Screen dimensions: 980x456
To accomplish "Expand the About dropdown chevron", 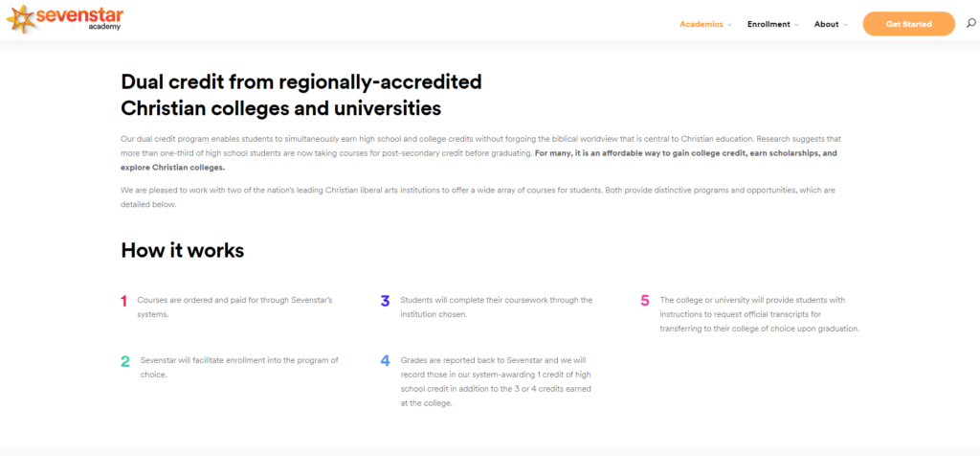I will click(x=845, y=25).
